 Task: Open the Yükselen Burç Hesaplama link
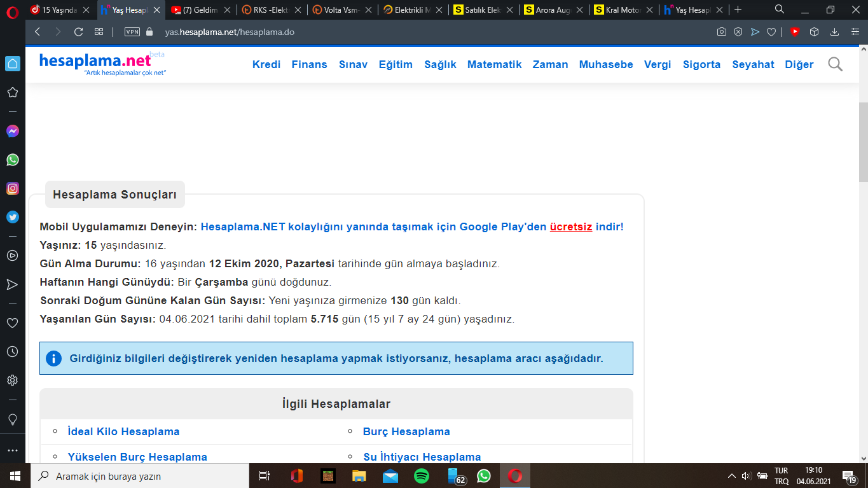point(137,457)
